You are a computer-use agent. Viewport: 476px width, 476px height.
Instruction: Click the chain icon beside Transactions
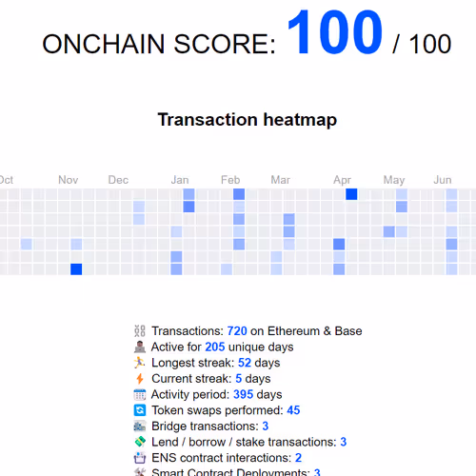click(x=140, y=331)
